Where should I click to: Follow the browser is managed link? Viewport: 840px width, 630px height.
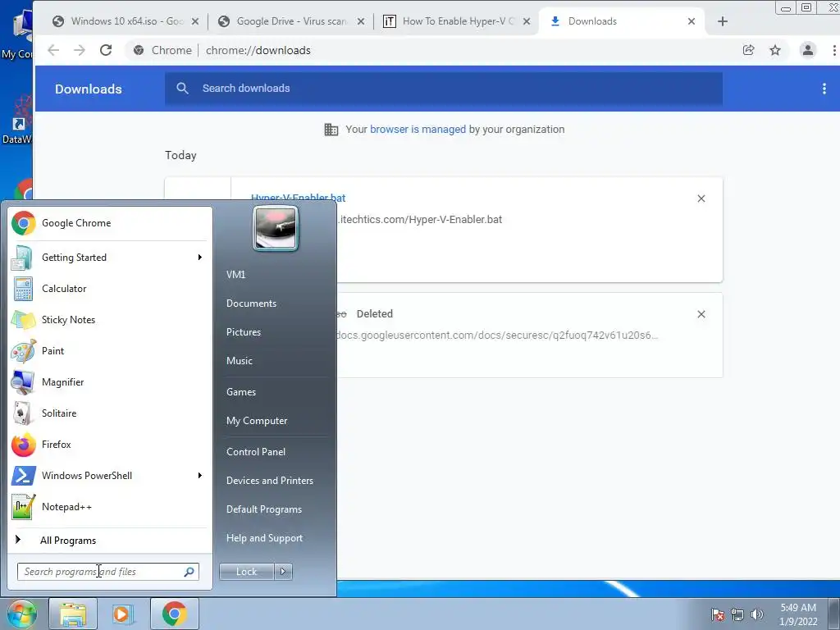click(418, 129)
